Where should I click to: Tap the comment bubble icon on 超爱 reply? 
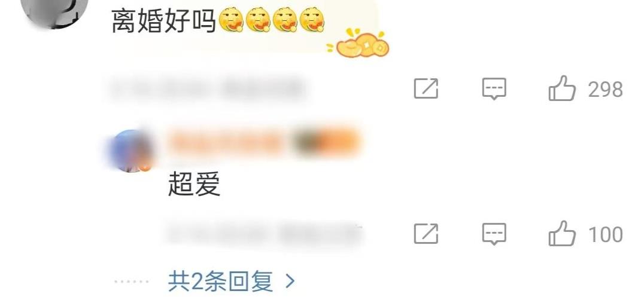(494, 234)
